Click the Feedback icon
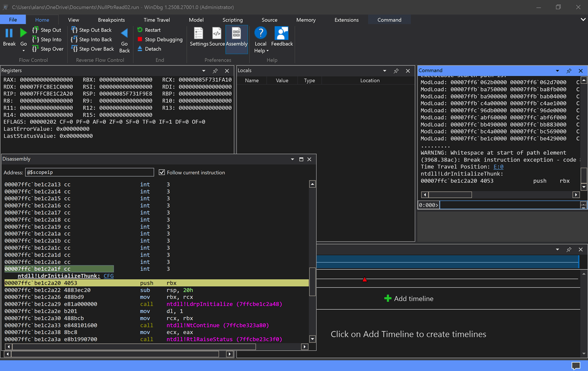 pos(282,33)
